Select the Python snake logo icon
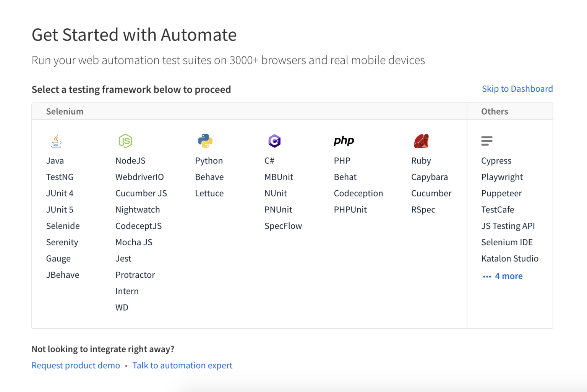 205,141
